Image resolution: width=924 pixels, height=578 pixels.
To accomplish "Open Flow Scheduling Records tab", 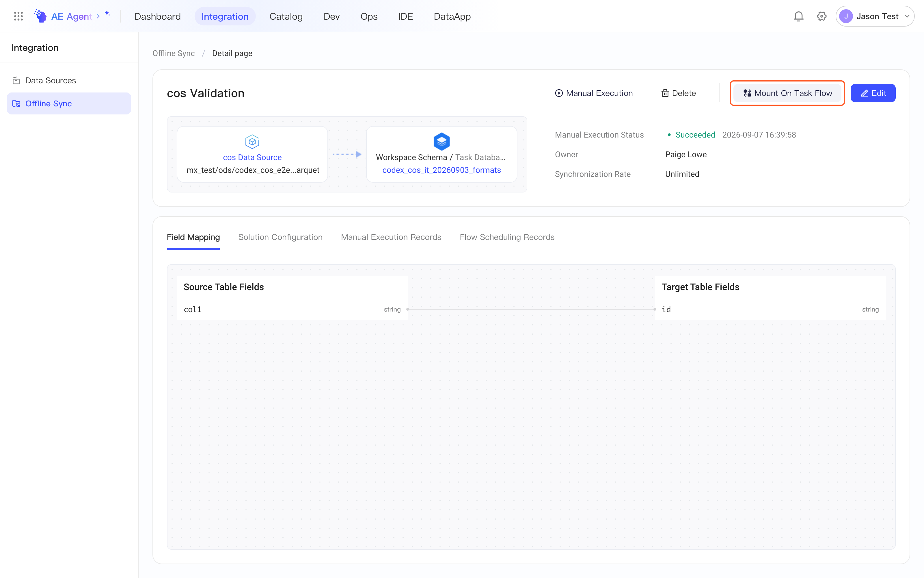I will click(507, 237).
